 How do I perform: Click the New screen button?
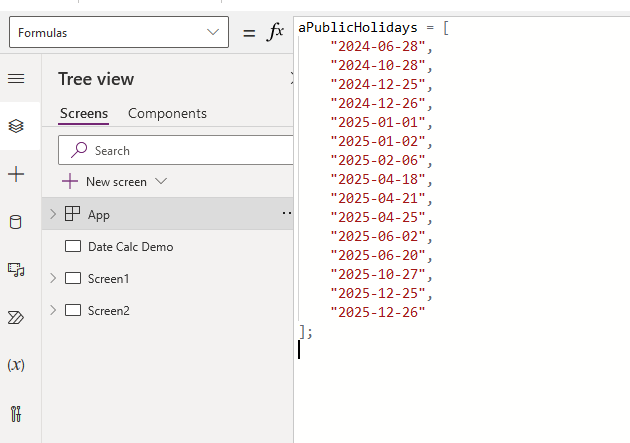[114, 182]
